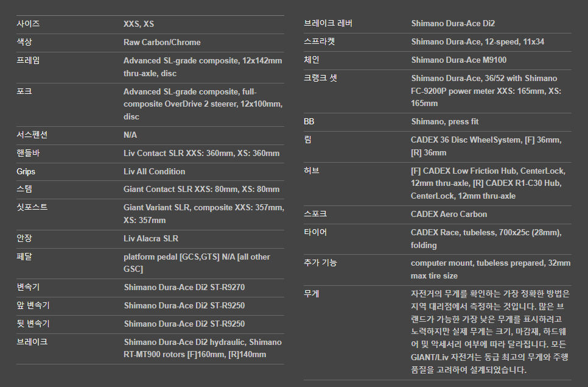Viewport: 588px width, 387px height.
Task: Click the "핸들바" spec label
Action: click(28, 153)
